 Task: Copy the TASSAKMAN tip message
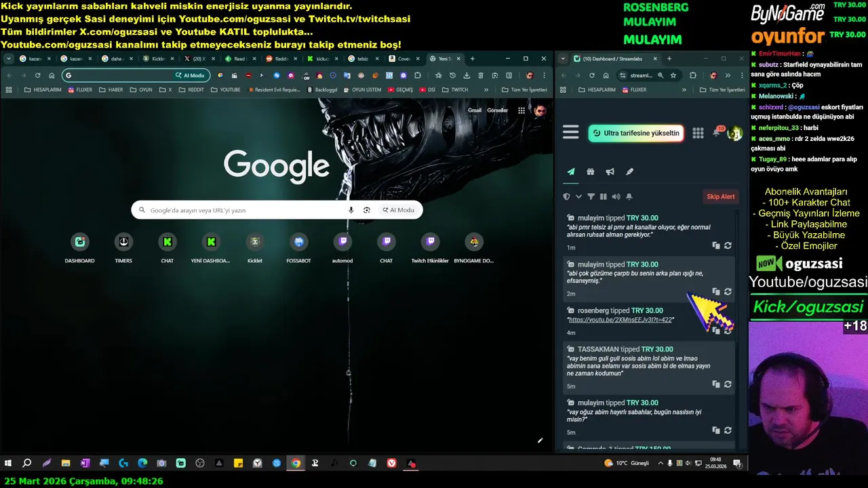(716, 384)
